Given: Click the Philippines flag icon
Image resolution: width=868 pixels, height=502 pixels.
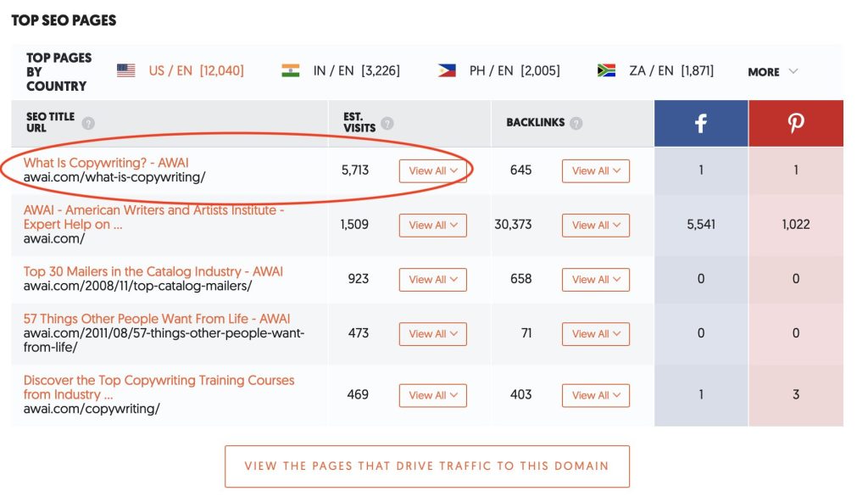Looking at the screenshot, I should coord(448,71).
